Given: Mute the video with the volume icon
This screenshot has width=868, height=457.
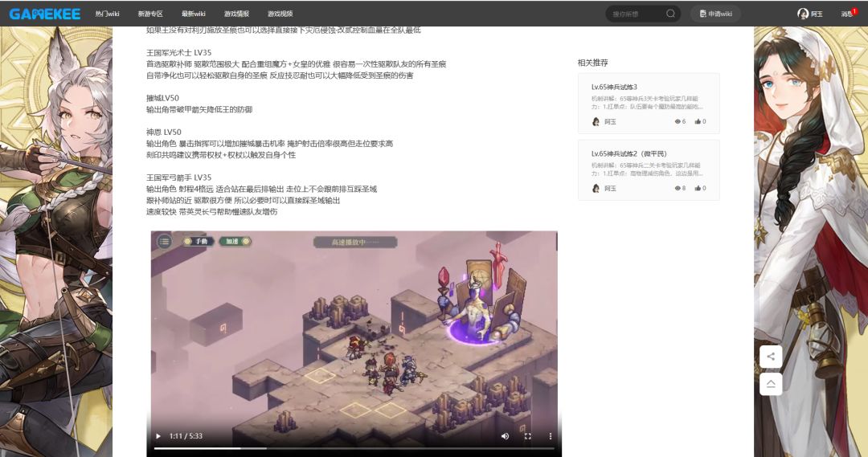Looking at the screenshot, I should click(x=505, y=436).
